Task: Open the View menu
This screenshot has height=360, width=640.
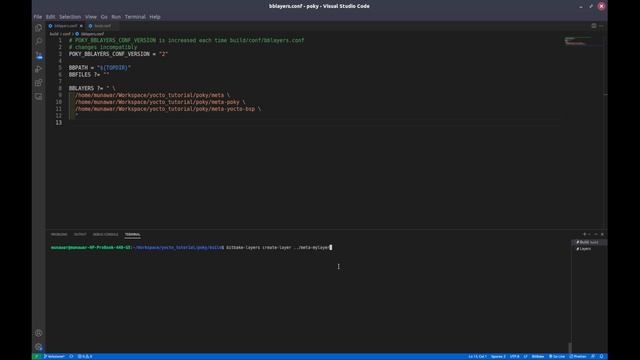Action: [x=91, y=17]
